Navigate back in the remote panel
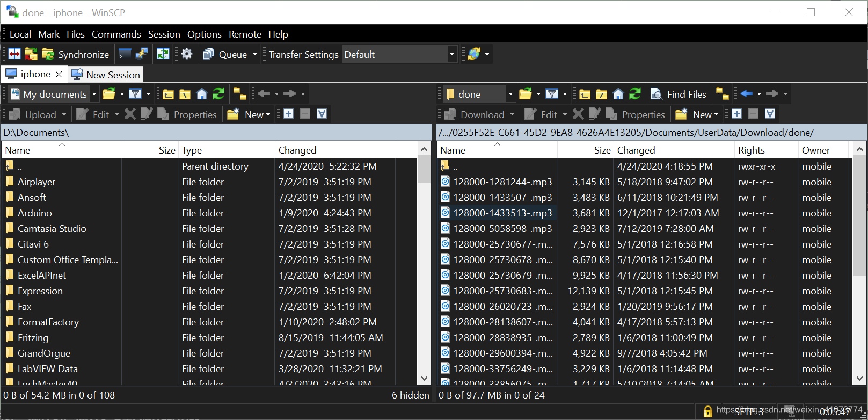 [x=747, y=94]
